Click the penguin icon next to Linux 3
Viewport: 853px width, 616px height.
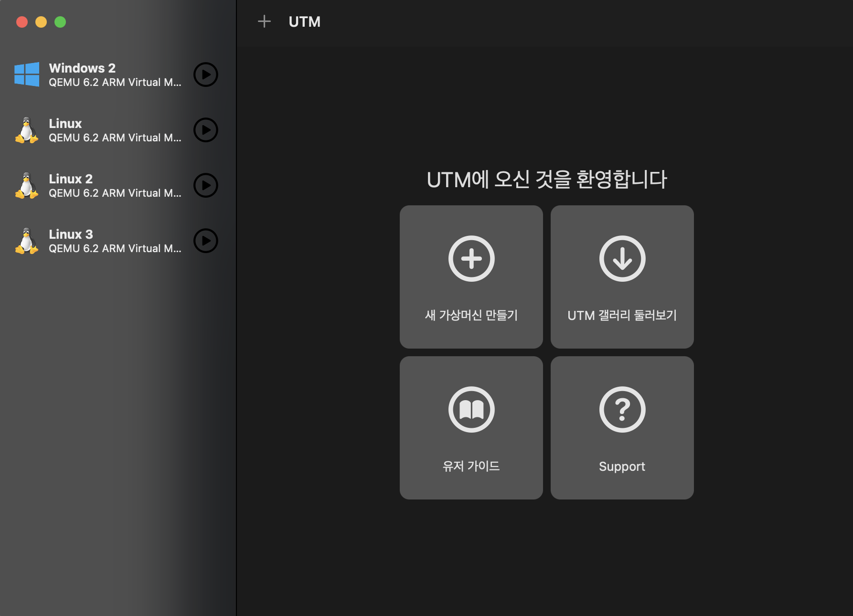tap(27, 241)
